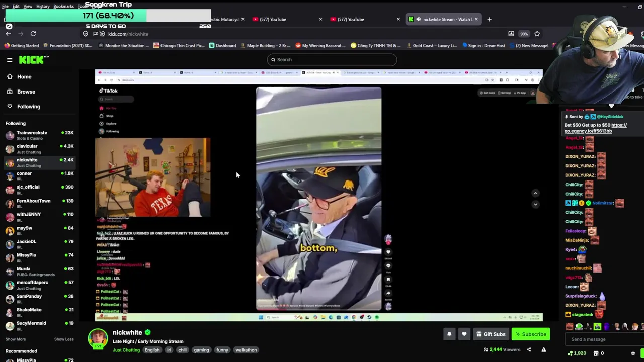Open the go.egency.io pinned chat link
Viewport: 644px width, 362px height.
(x=595, y=128)
